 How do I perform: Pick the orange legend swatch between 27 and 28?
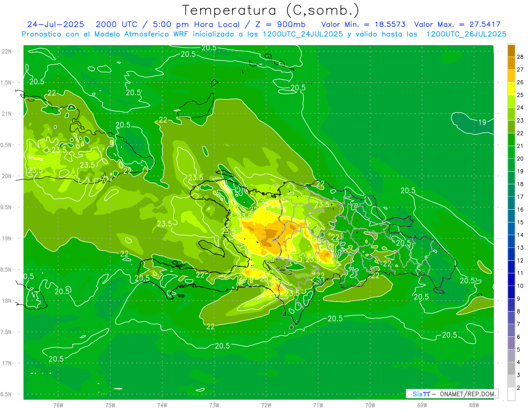tap(512, 63)
